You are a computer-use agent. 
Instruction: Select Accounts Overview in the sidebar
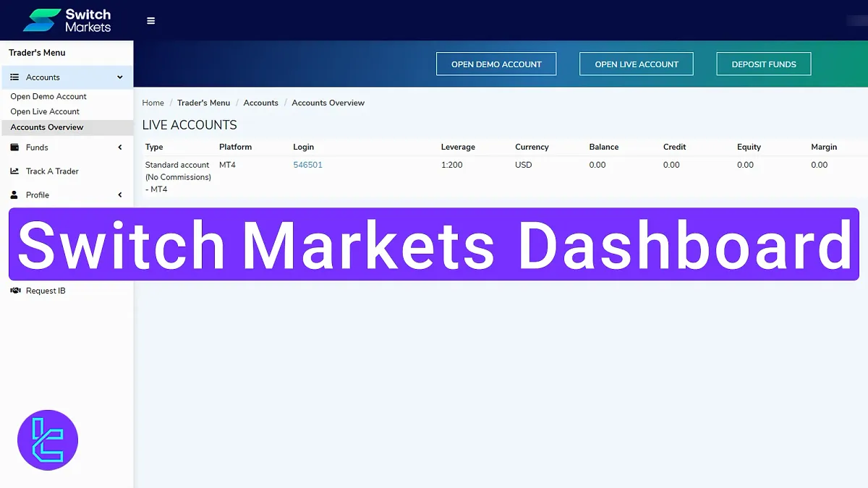click(x=46, y=127)
